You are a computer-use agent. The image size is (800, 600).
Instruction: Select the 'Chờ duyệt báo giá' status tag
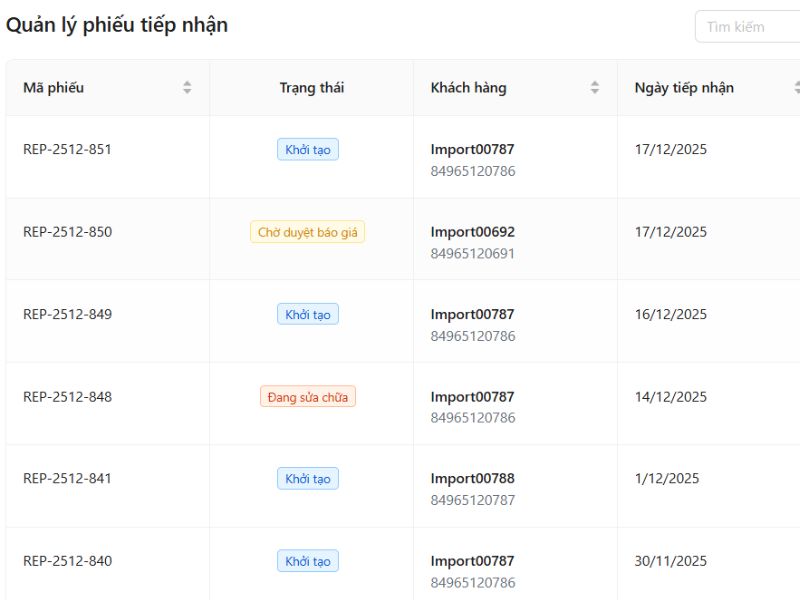(307, 232)
